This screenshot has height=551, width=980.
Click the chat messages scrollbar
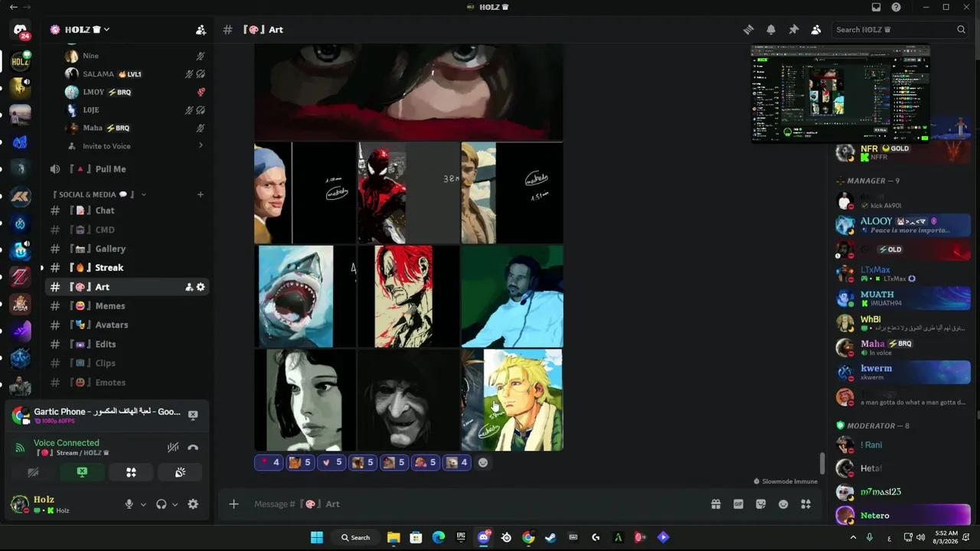(x=822, y=464)
